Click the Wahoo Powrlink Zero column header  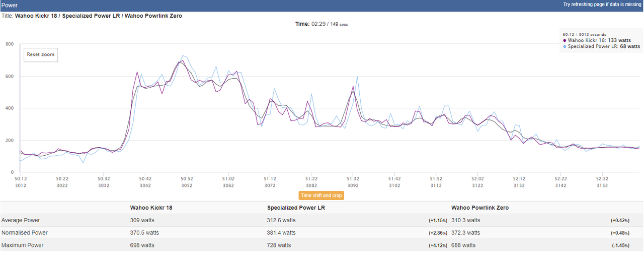(480, 208)
